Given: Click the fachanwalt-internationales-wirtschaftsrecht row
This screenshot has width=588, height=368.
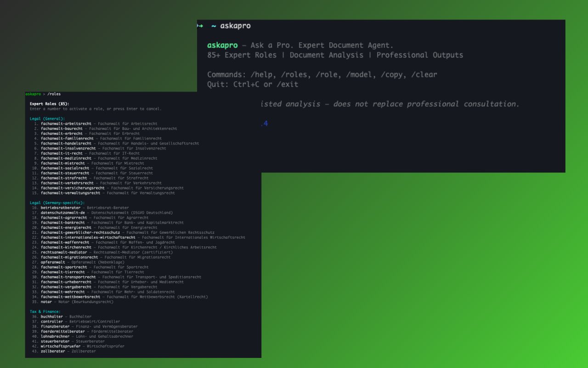Looking at the screenshot, I should 139,238.
